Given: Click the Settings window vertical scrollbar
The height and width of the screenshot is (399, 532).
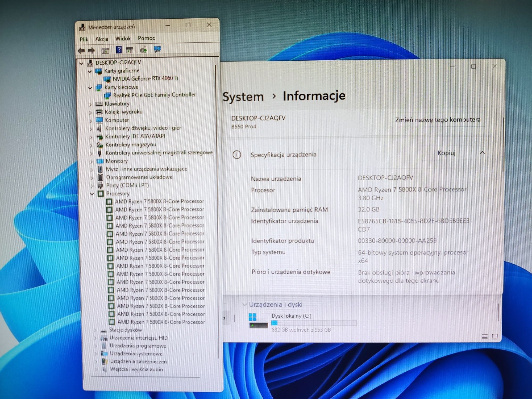Looking at the screenshot, I should (503, 145).
